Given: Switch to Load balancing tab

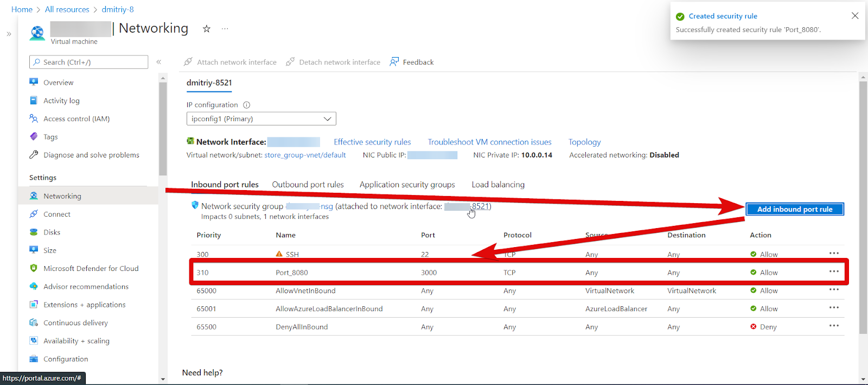Looking at the screenshot, I should coord(498,185).
